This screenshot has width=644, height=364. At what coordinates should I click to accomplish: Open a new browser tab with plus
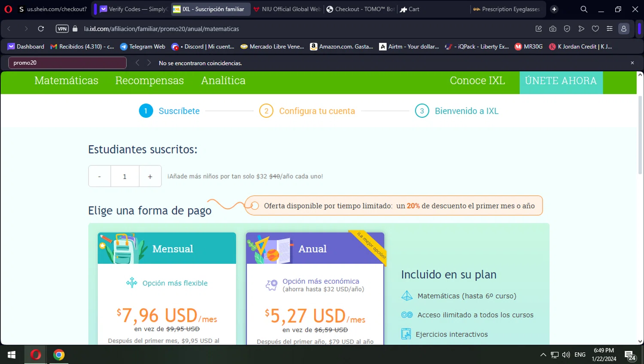pyautogui.click(x=554, y=9)
